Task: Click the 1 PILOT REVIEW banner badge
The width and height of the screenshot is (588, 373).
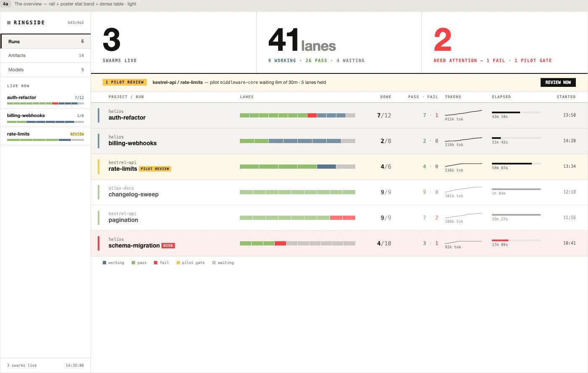Action: tap(125, 82)
